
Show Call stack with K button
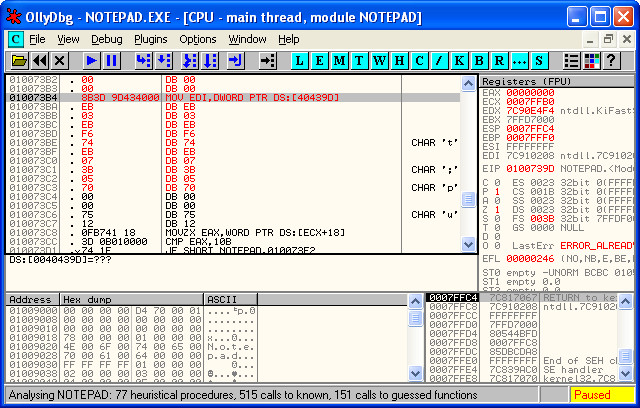[459, 61]
